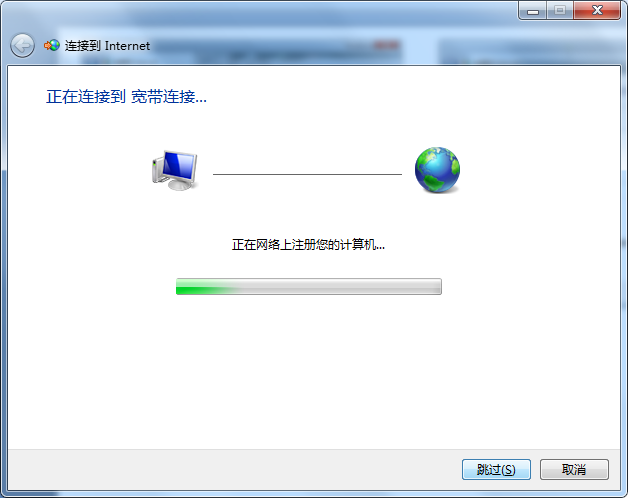Image resolution: width=628 pixels, height=498 pixels.
Task: Click the network wizard icon beside the title
Action: pyautogui.click(x=52, y=45)
